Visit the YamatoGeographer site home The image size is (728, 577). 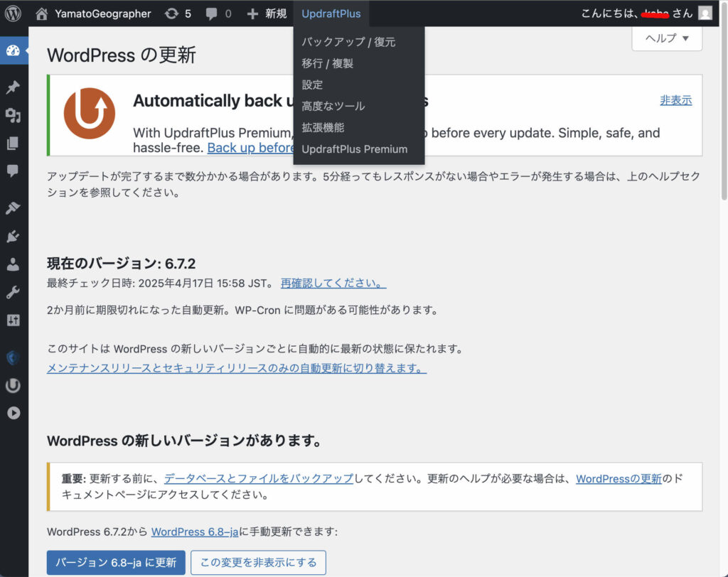(42, 14)
